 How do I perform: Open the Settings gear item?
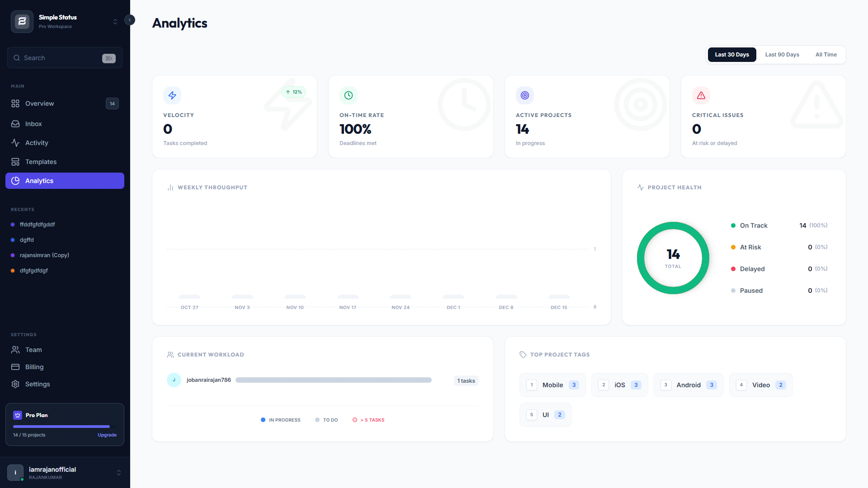[x=38, y=384]
